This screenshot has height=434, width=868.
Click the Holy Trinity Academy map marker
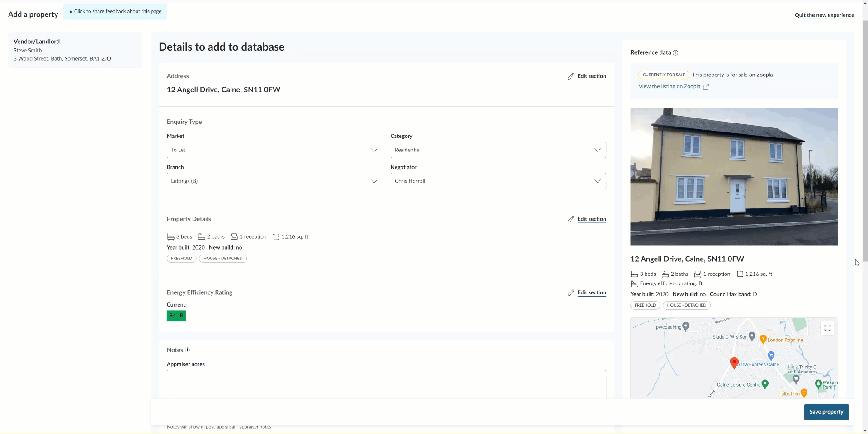[796, 379]
